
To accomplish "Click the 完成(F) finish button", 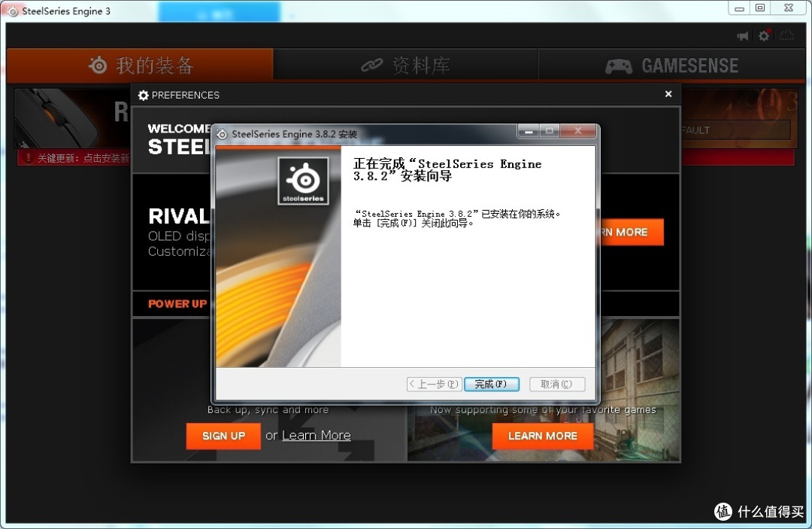I will [492, 384].
